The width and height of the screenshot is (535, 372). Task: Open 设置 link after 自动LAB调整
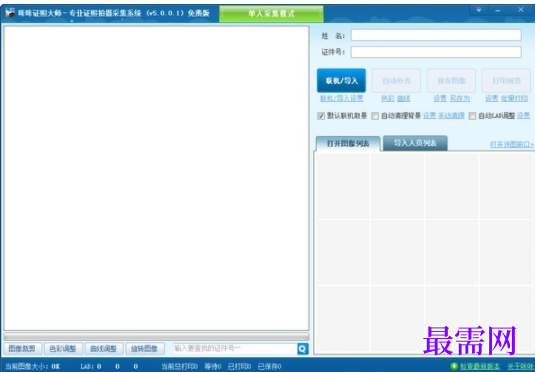click(523, 116)
